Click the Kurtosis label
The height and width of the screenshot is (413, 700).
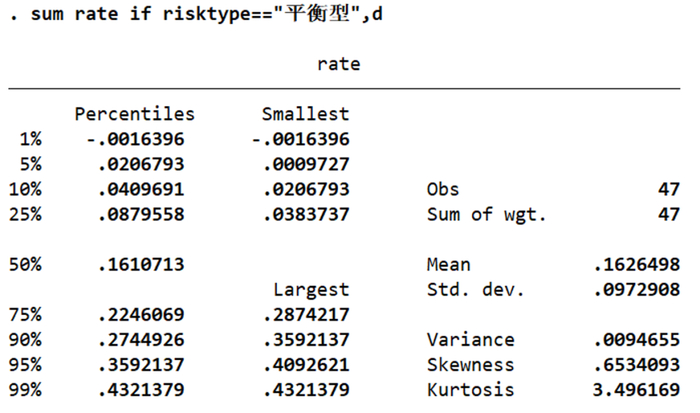470,390
